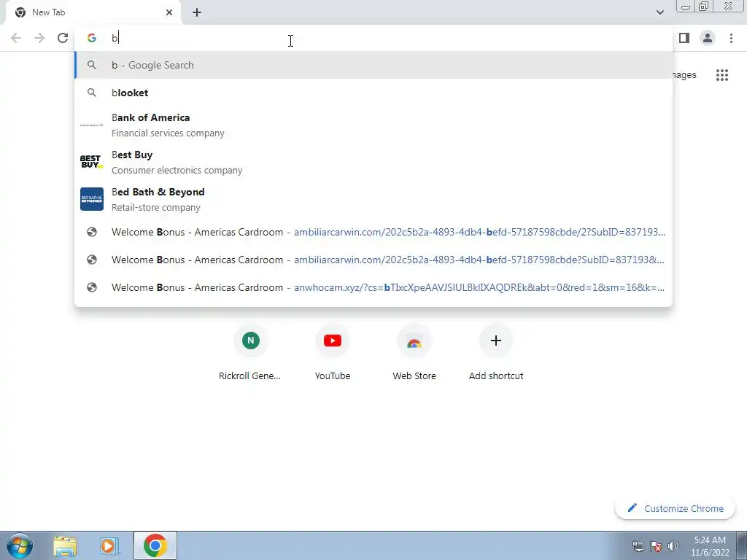Click the browser Forward arrow
Image resolution: width=747 pixels, height=560 pixels.
pos(39,38)
